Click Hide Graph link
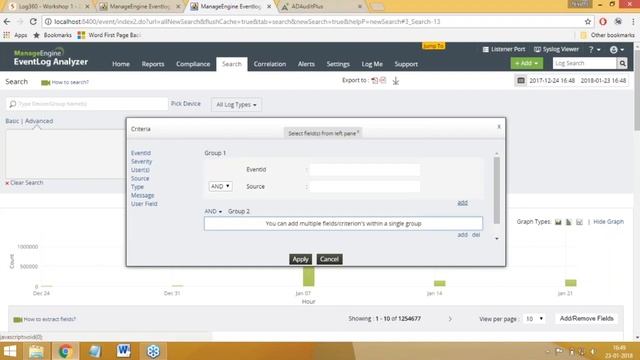This screenshot has width=640, height=360. coord(608,222)
